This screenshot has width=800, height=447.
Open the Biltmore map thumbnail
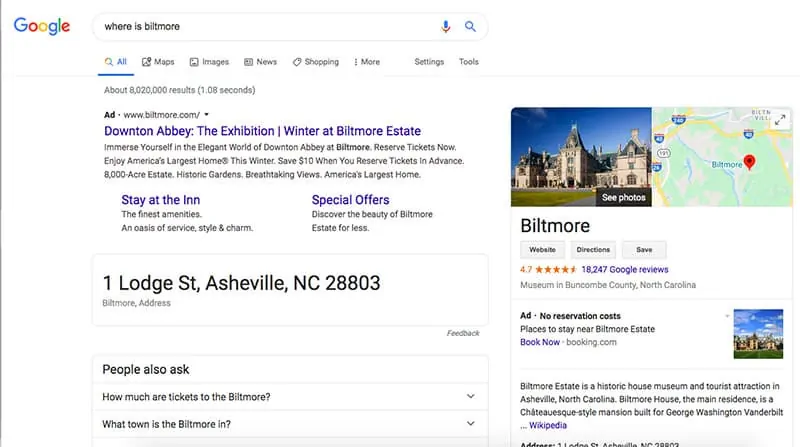[722, 157]
